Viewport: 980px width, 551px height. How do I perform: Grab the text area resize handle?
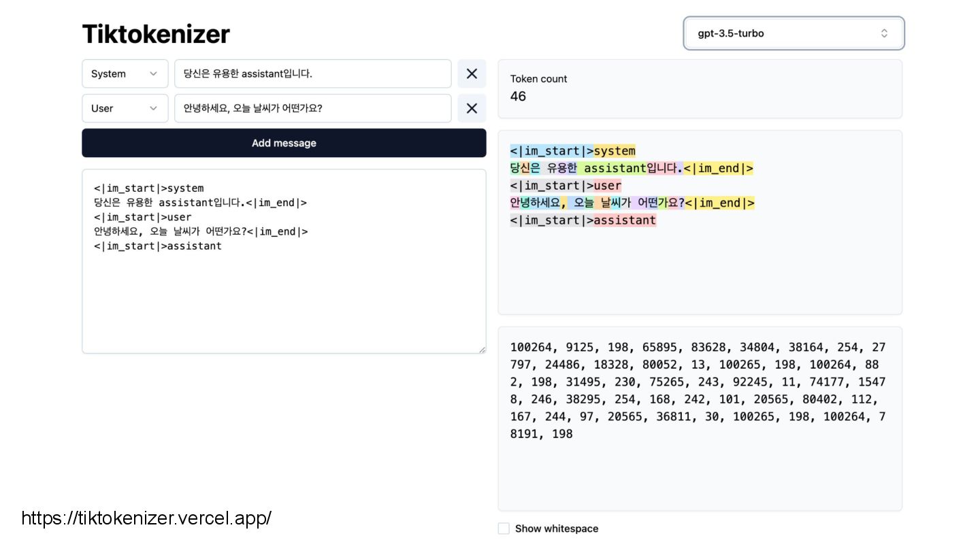point(483,350)
